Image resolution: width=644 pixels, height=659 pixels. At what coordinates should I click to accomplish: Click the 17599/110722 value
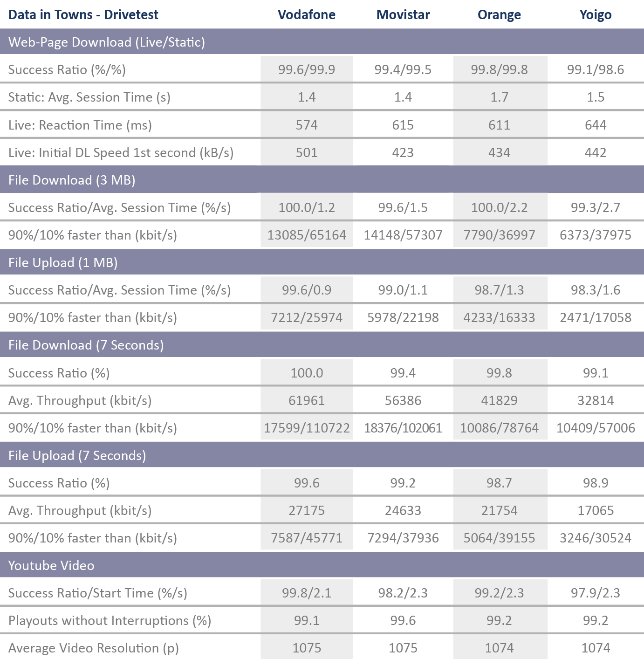(307, 428)
